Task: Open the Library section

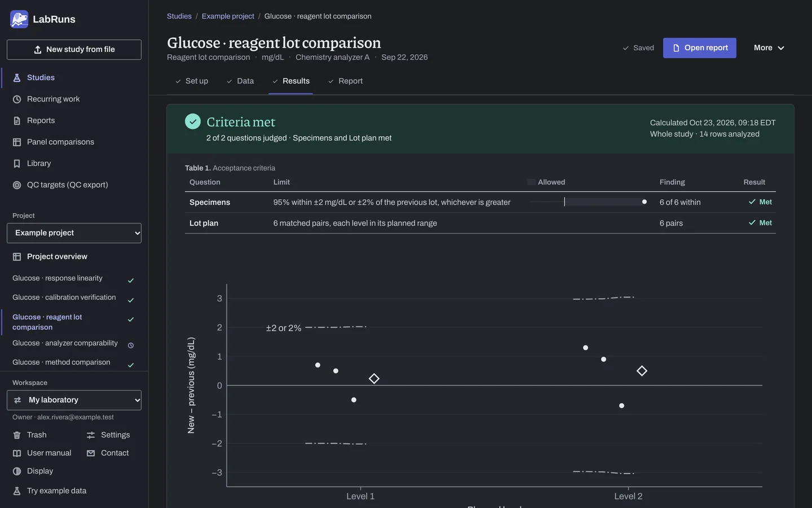Action: (74, 164)
